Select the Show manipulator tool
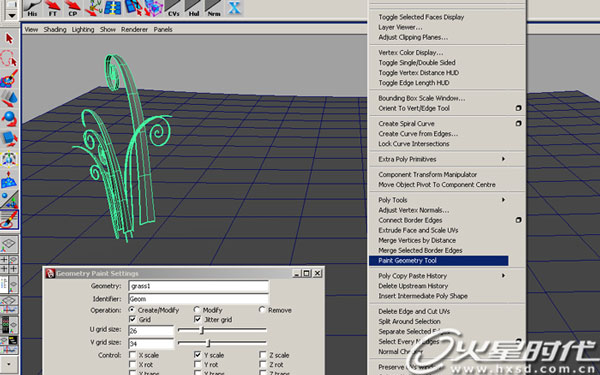The image size is (600, 375). tap(9, 199)
